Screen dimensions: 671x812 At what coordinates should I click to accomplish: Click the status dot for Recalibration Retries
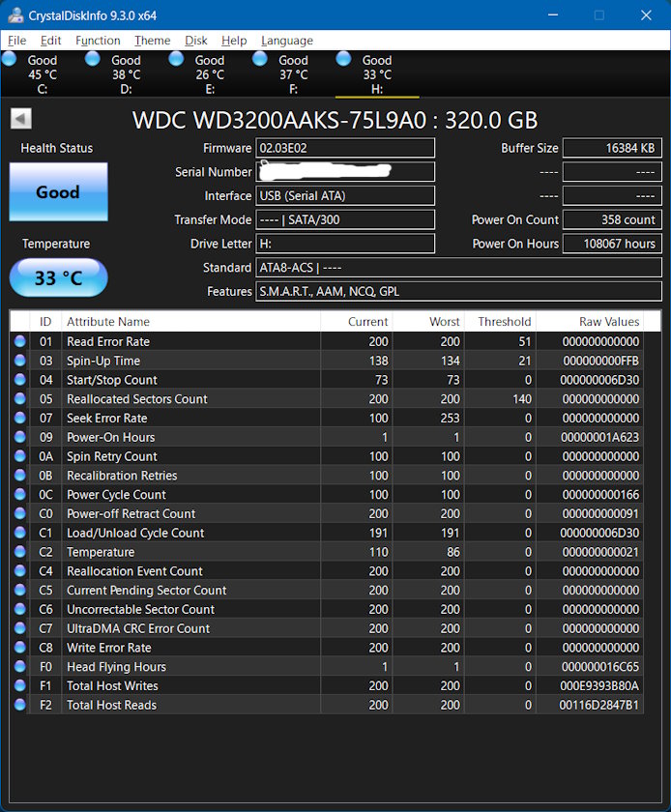pyautogui.click(x=19, y=475)
